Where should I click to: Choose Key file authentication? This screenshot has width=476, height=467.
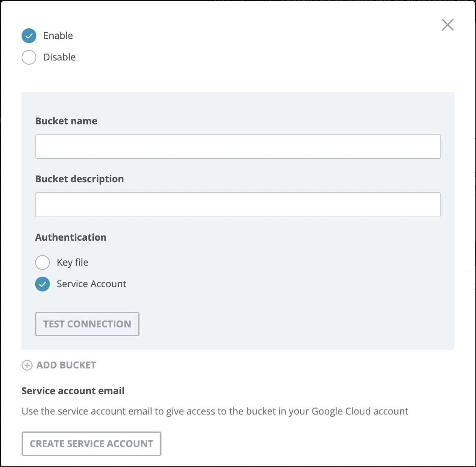[x=43, y=263]
